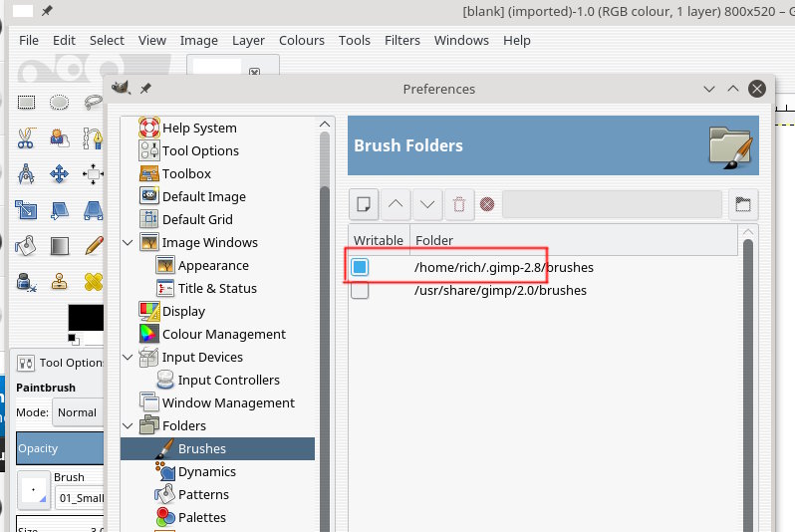Select the Bucket Fill tool

click(x=26, y=246)
